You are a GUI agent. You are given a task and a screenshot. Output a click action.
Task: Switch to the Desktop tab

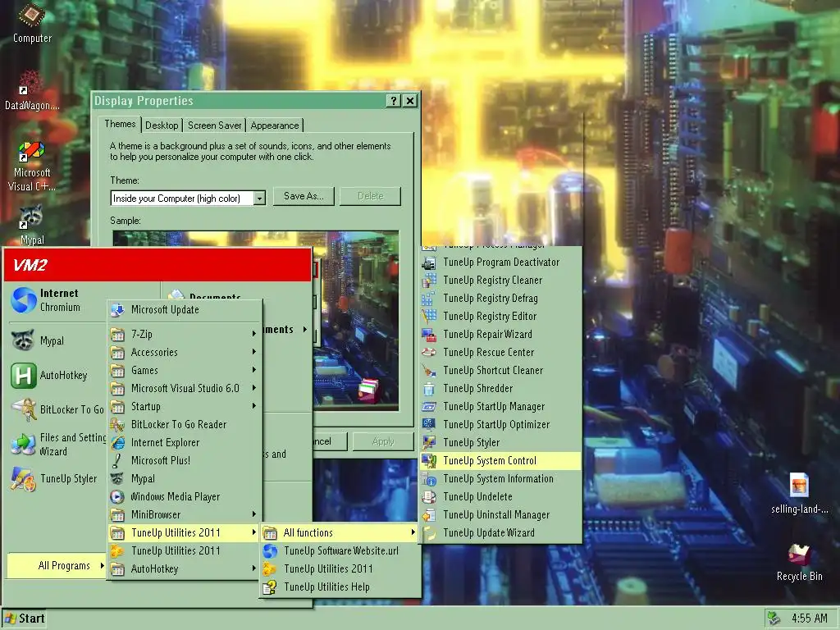(162, 126)
